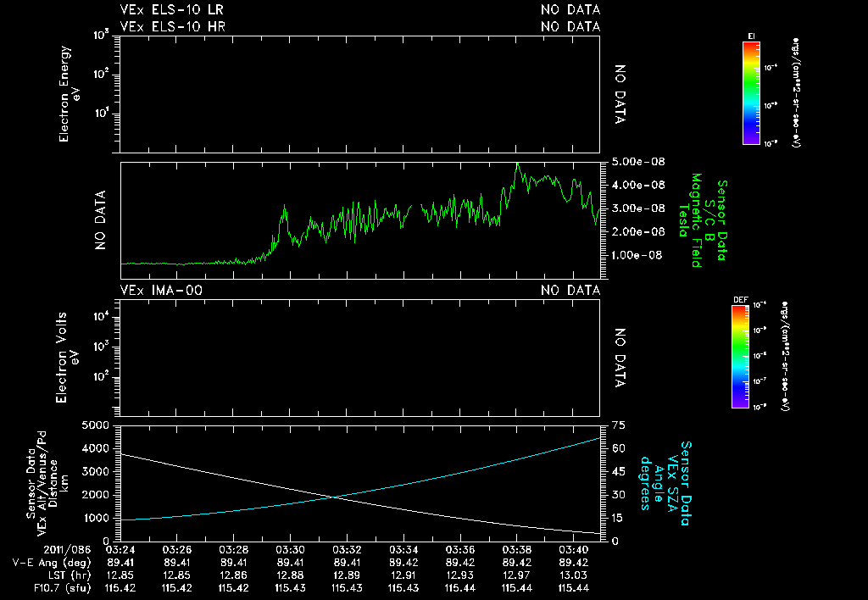This screenshot has width=868, height=600.
Task: Click the DEF ion color scale bar
Action: (740, 357)
